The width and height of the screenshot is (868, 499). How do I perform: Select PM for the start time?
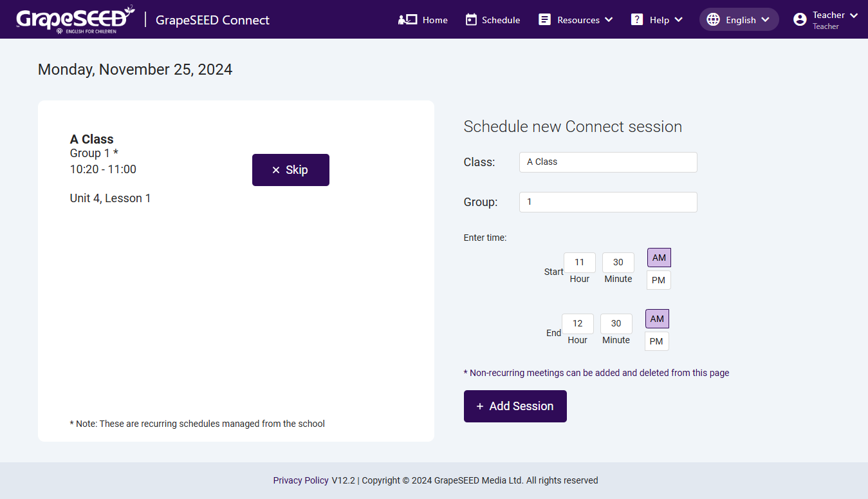click(658, 280)
